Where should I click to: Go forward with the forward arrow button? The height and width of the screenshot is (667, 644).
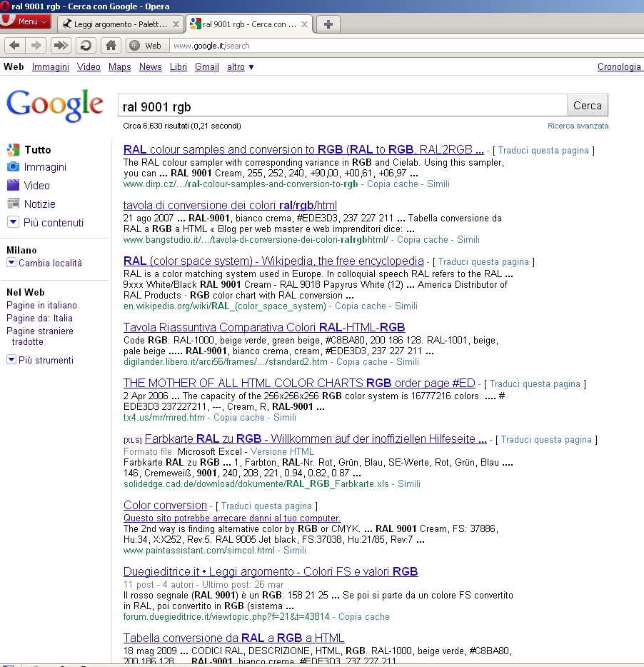(36, 45)
